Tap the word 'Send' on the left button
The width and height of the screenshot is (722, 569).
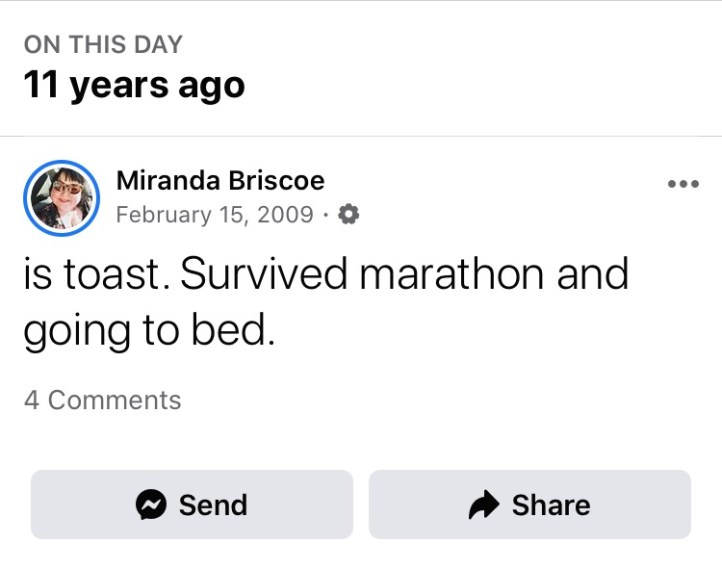213,506
